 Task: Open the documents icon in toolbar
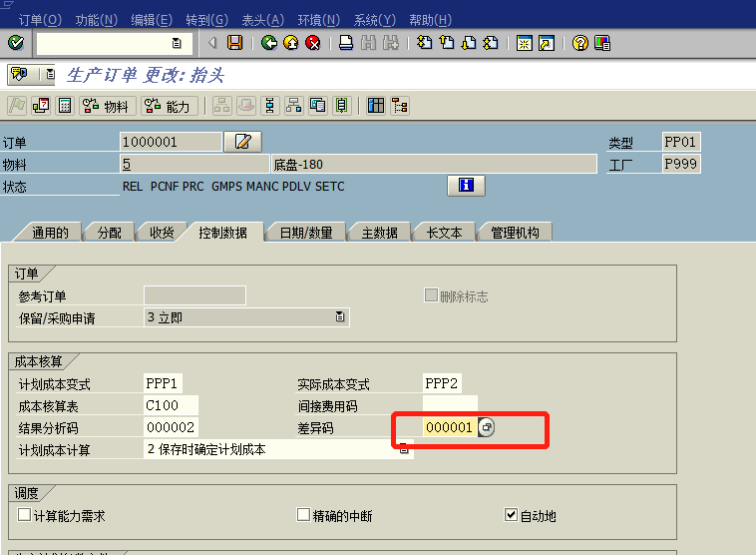pos(318,106)
